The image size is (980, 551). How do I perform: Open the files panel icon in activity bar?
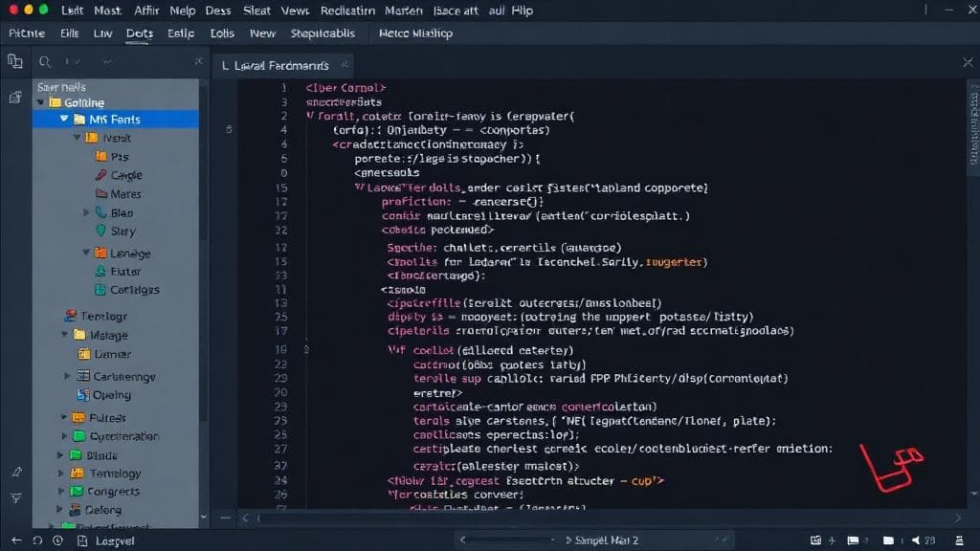tap(14, 62)
